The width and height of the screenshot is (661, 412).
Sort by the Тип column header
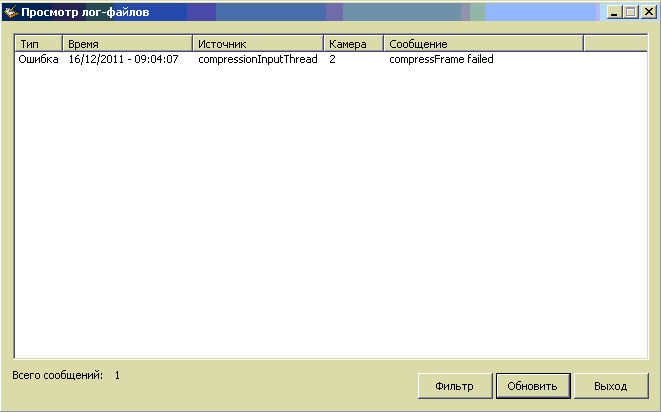pos(38,45)
